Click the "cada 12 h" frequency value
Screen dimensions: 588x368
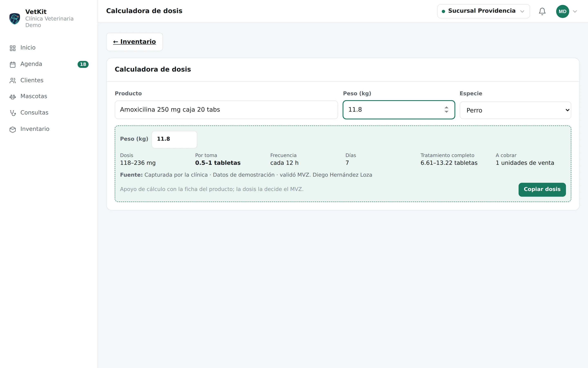tap(284, 163)
